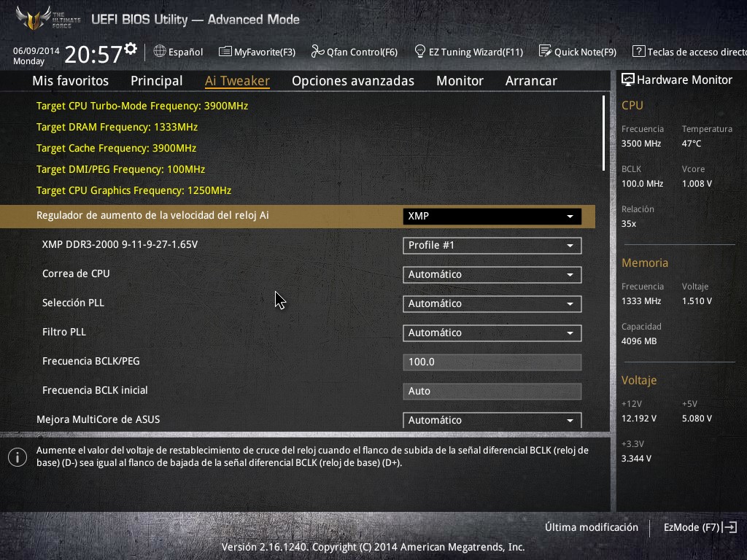Click CPU frequency 3500 MHz value

(640, 144)
